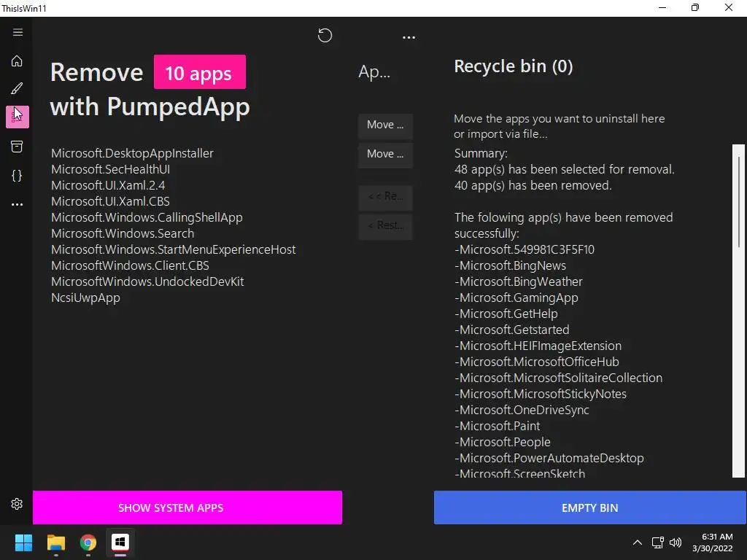Click the truncated Ap... heading
Screen dimensions: 747x560
tap(374, 72)
